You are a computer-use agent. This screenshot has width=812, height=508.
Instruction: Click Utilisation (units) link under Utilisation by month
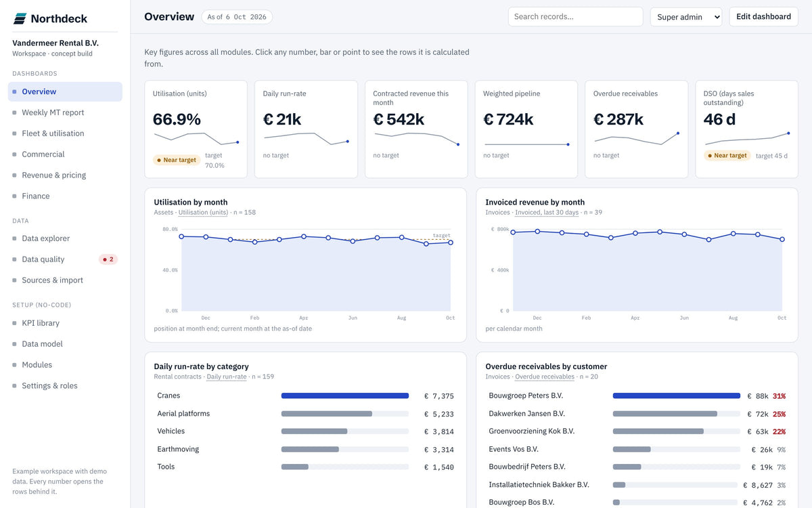coord(203,213)
